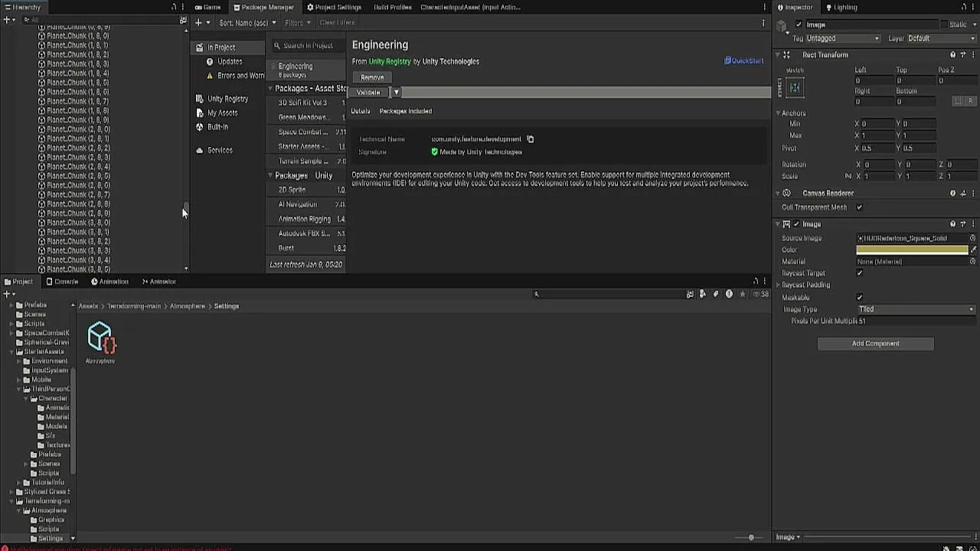980x551 pixels.
Task: Click the Raw edit mode R button
Action: [x=970, y=101]
